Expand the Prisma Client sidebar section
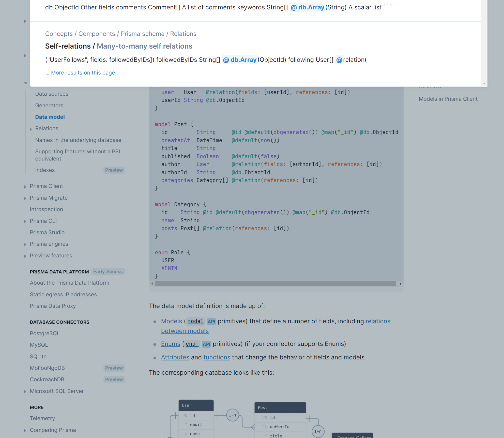The image size is (504, 438). tap(25, 186)
